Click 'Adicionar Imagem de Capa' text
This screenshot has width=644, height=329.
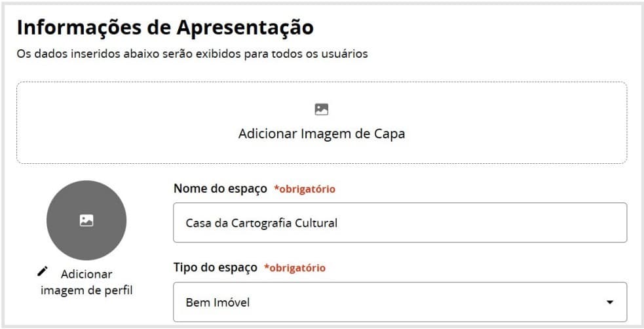click(321, 134)
